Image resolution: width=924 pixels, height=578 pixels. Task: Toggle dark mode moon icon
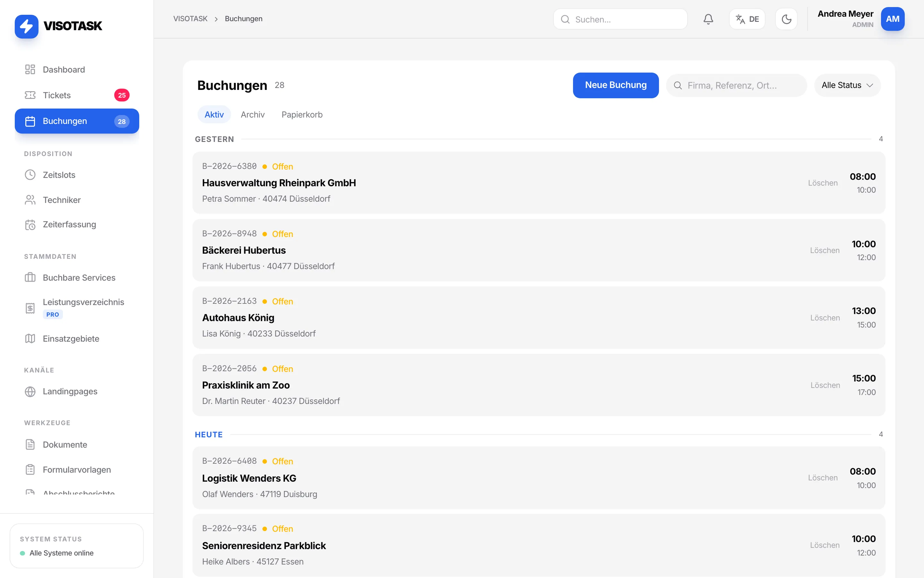tap(786, 19)
